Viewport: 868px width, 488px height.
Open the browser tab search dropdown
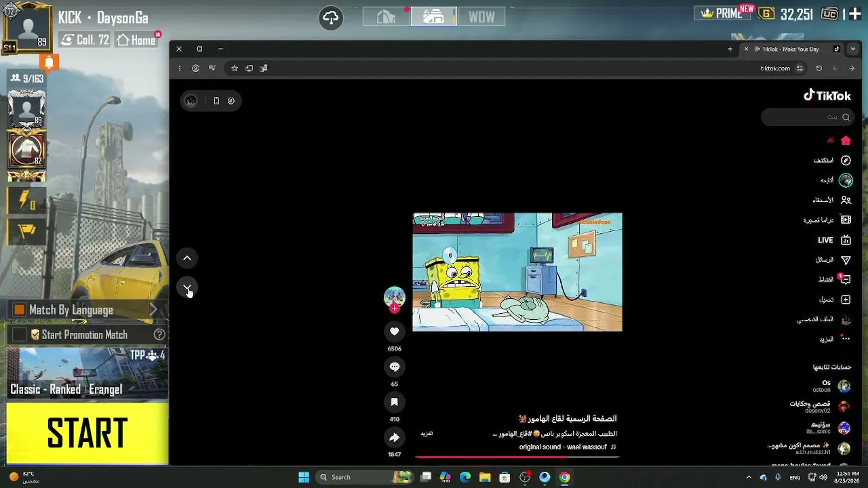(x=853, y=49)
